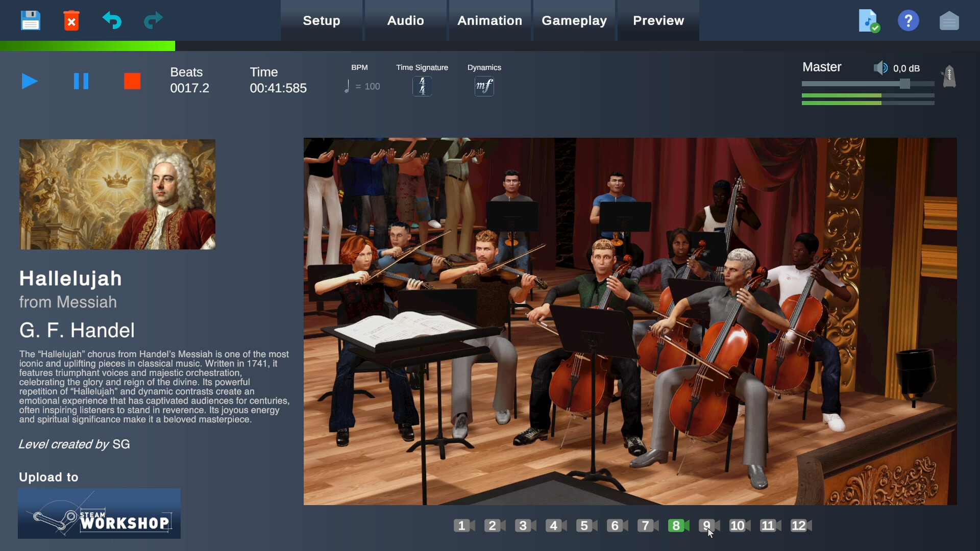The image size is (980, 551).
Task: Click the Save project icon
Action: click(31, 20)
